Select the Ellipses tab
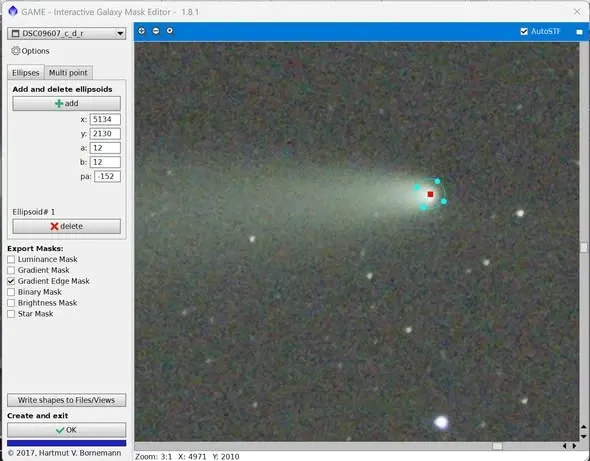 26,73
